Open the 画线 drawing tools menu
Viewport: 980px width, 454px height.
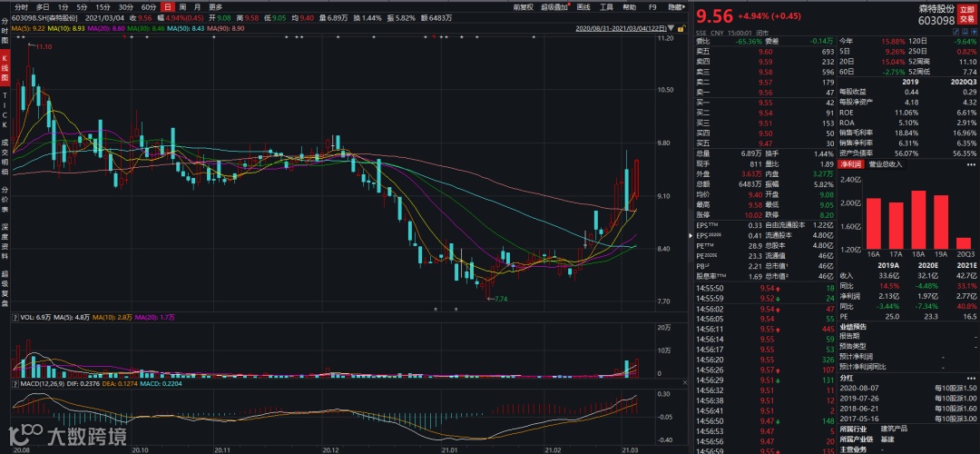[583, 7]
